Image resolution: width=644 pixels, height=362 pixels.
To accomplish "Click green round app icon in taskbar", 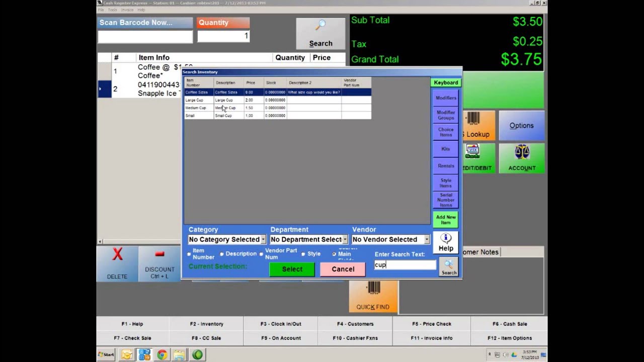I will (197, 355).
